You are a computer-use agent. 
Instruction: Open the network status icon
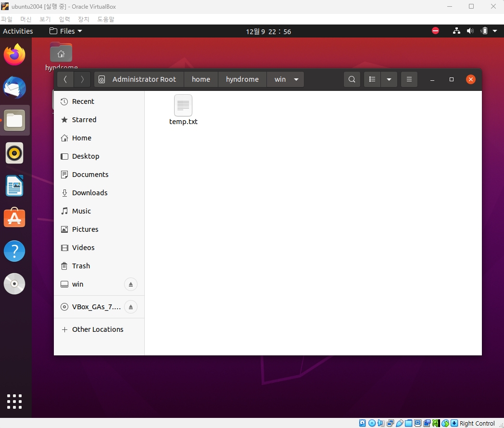point(456,31)
